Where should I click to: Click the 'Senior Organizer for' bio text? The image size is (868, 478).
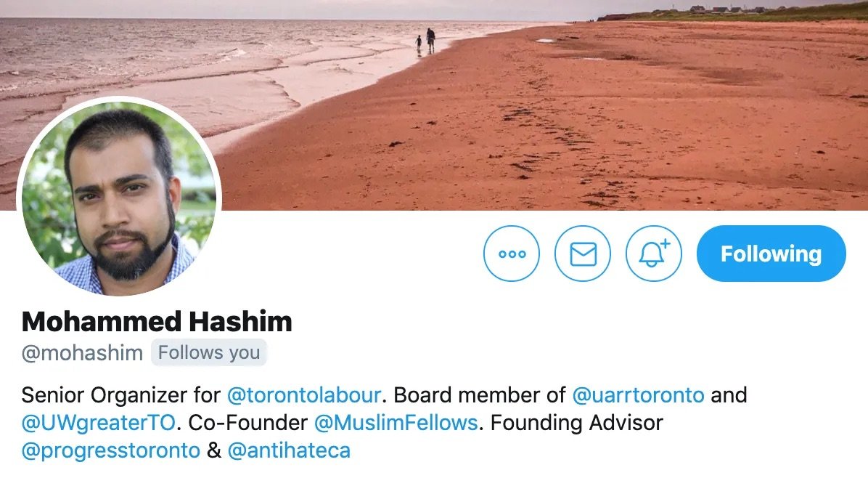point(120,395)
